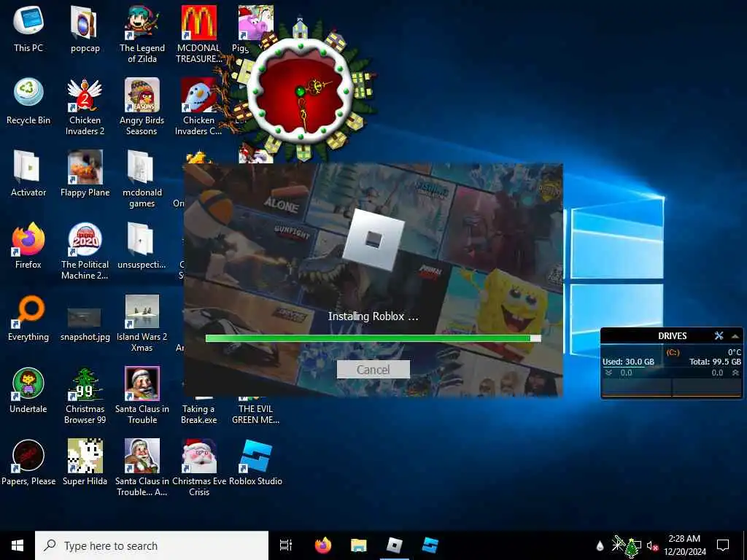Launch Super Hilda shortcut
The width and height of the screenshot is (747, 560).
85,462
